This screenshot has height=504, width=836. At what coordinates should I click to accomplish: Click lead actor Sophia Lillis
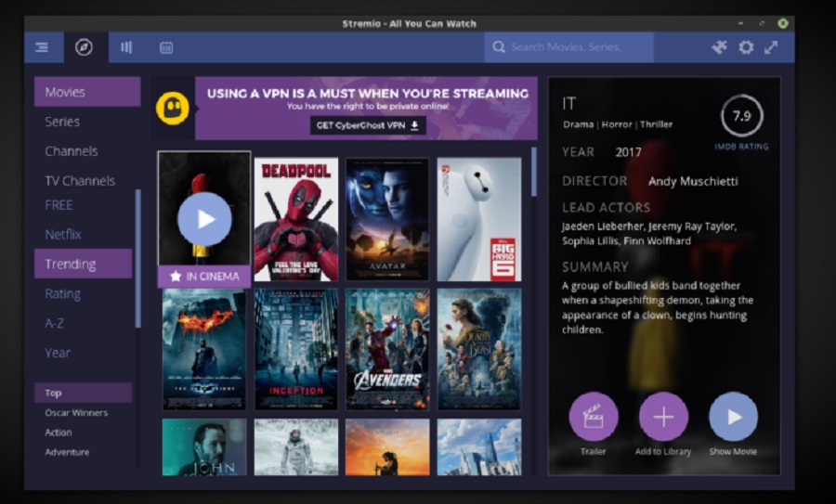pos(592,240)
